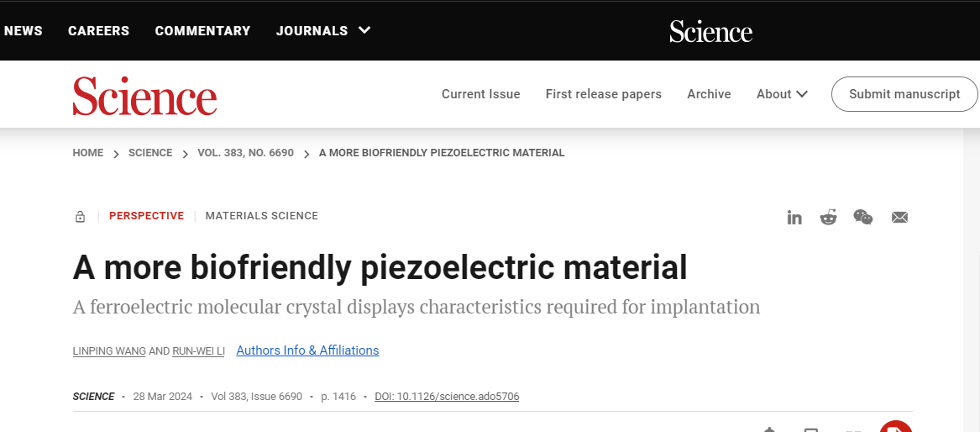This screenshot has height=432, width=980.
Task: Open Authors Info & Affiliations link
Action: coord(307,350)
